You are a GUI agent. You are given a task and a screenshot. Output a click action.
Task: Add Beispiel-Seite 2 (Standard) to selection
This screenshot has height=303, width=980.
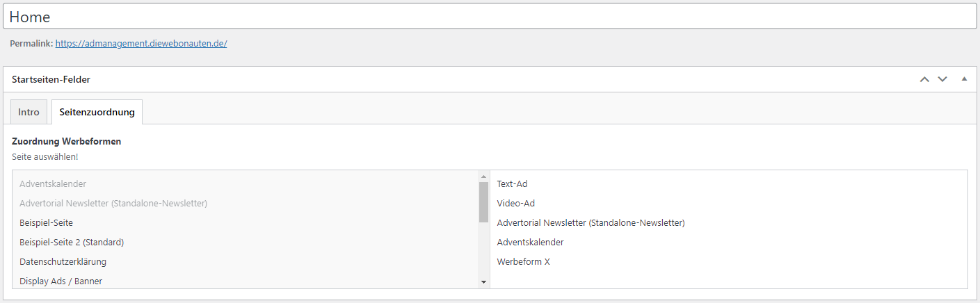coord(72,243)
